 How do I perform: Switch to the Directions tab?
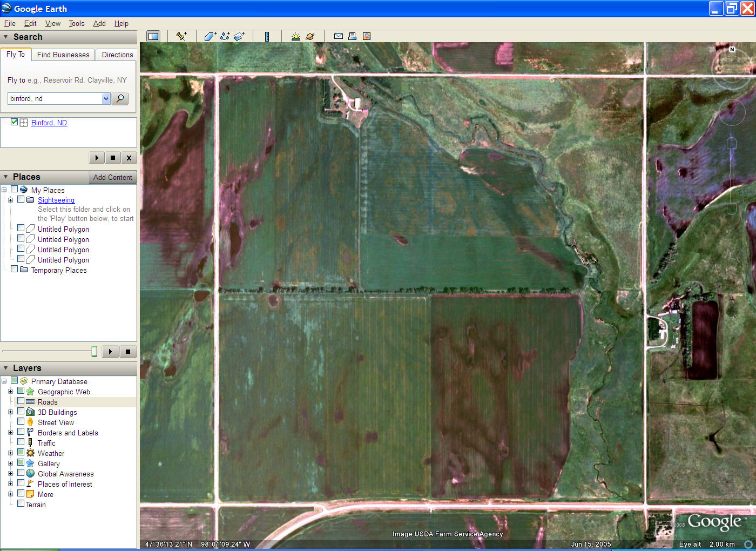point(117,55)
